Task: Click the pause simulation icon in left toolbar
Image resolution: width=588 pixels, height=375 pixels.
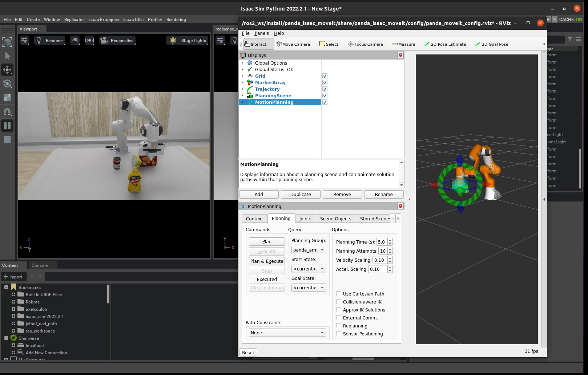Action: pos(7,126)
